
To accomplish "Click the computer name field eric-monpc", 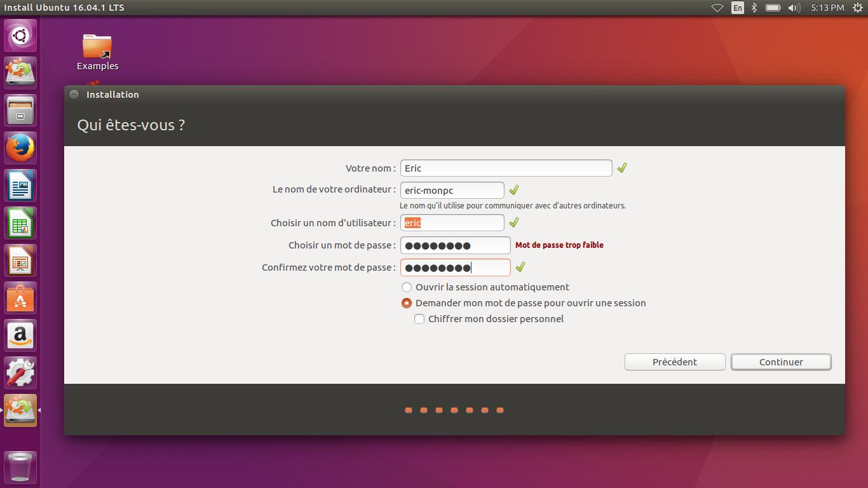I will pos(452,190).
